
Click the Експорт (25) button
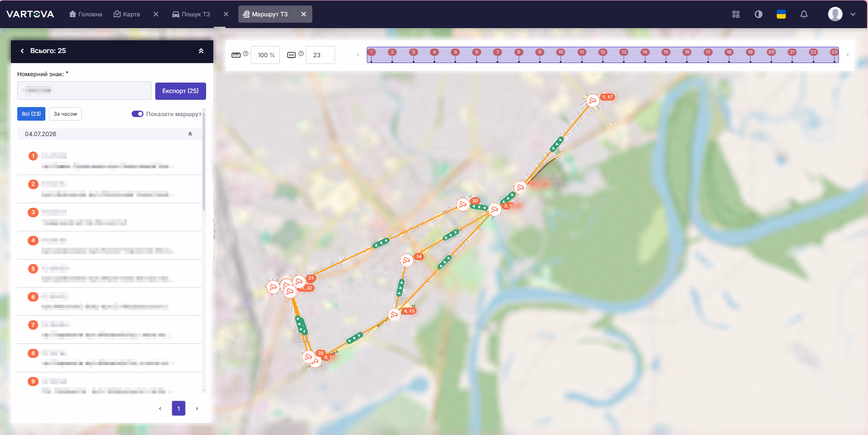coord(181,91)
